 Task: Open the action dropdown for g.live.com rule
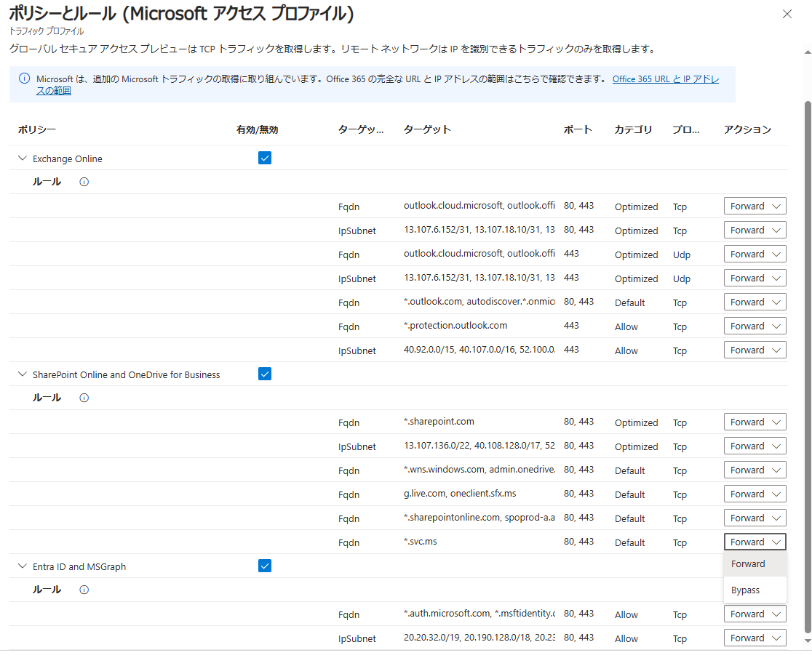click(x=755, y=494)
